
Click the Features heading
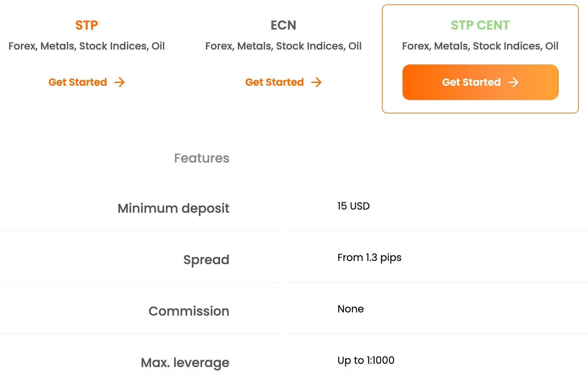pos(202,158)
